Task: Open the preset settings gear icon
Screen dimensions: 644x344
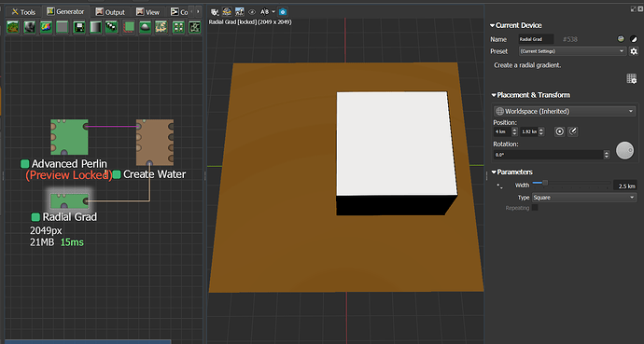Action: (634, 51)
